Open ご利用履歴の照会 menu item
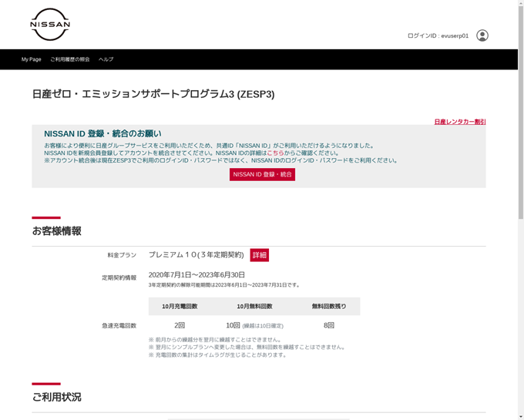The image size is (524, 420). click(70, 59)
